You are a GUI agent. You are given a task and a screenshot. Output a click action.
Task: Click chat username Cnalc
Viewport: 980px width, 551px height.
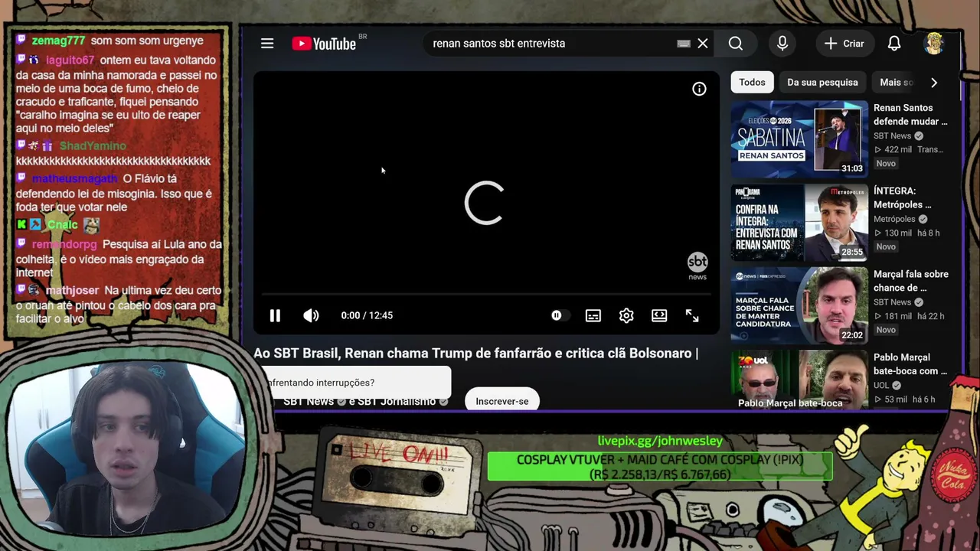coord(62,225)
